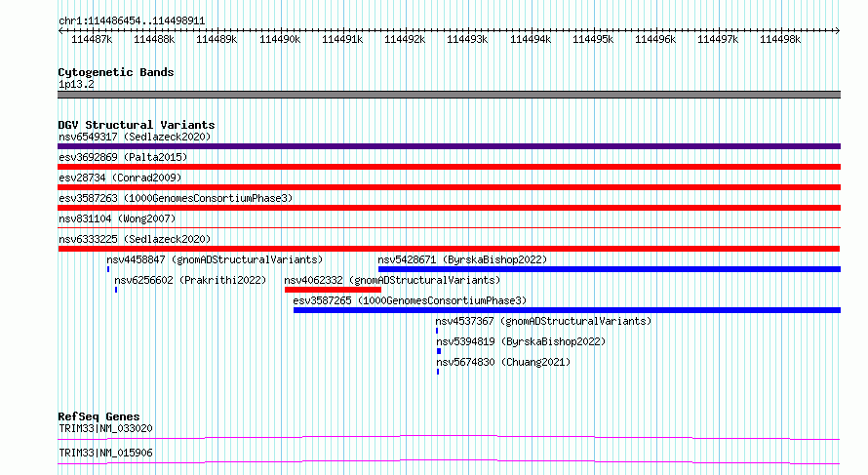Click the Cytogenetic Bands track title
This screenshot has height=475, width=868.
click(116, 72)
